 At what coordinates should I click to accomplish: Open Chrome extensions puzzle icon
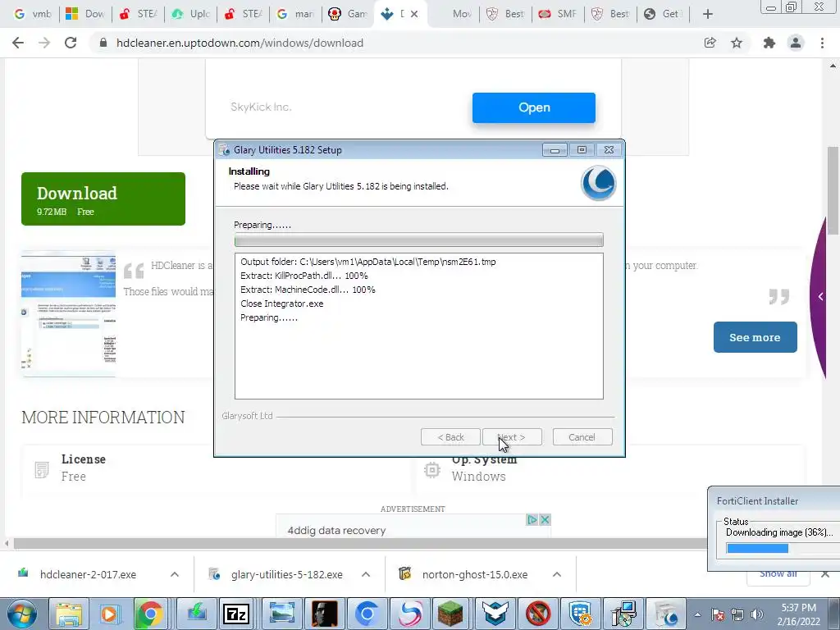(x=769, y=43)
